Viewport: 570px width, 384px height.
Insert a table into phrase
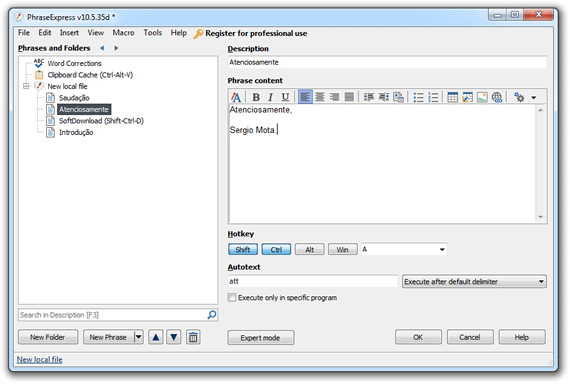(453, 97)
